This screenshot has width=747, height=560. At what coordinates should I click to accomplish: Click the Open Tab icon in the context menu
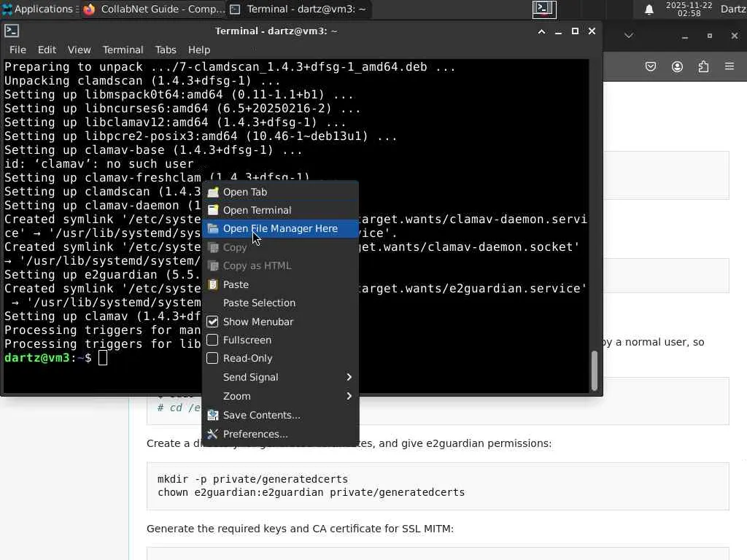pos(213,192)
